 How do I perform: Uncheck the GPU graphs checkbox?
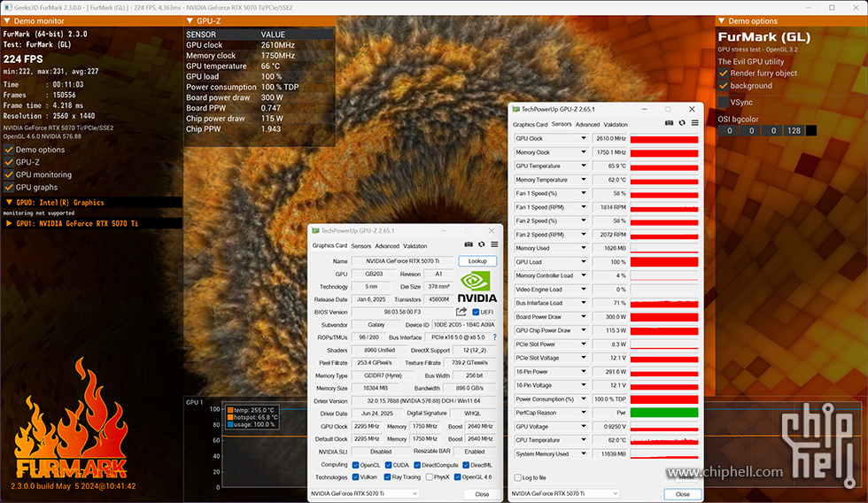coord(9,187)
